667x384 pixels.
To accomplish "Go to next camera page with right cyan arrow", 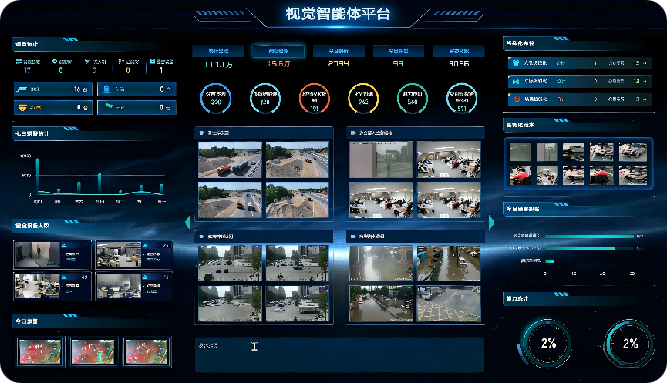I will 491,222.
